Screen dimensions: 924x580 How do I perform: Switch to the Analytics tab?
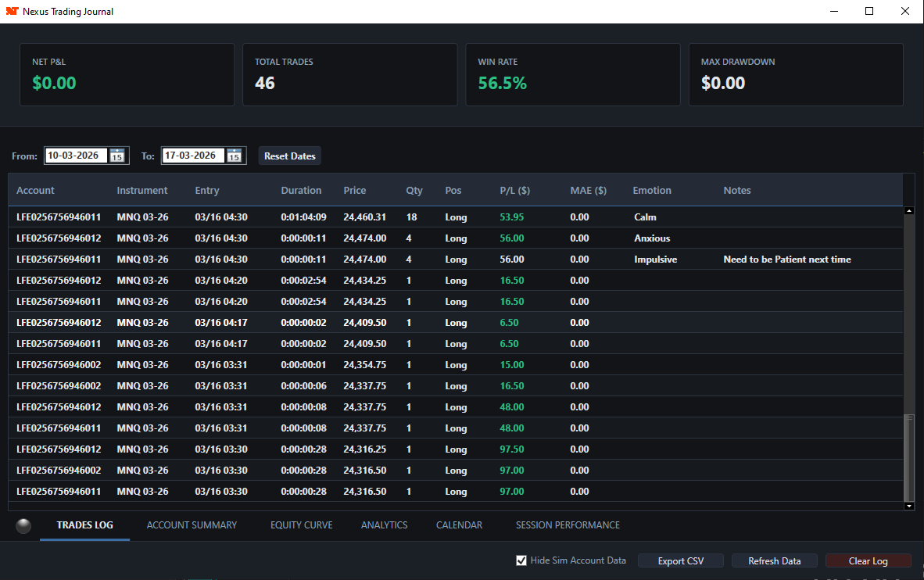[x=384, y=525]
